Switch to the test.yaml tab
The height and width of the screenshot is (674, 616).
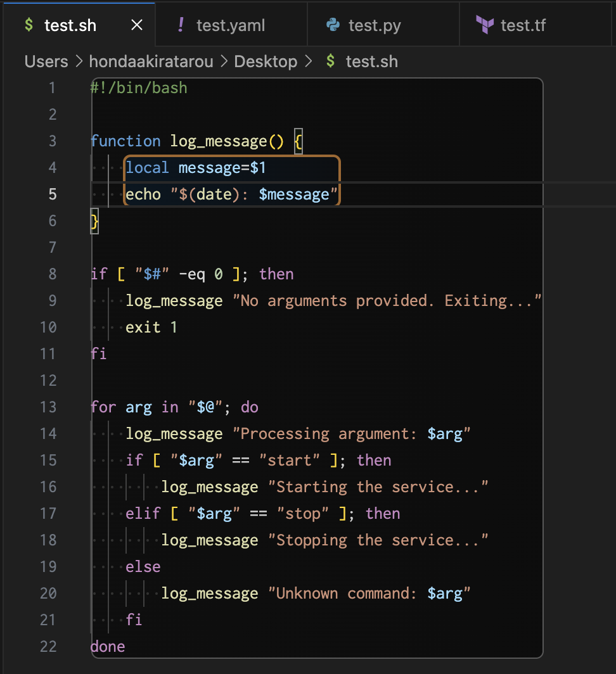pyautogui.click(x=230, y=25)
